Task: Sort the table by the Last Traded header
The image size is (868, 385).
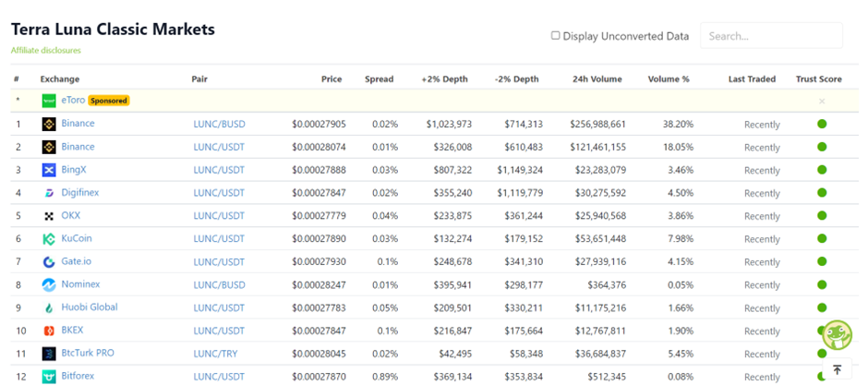Action: [x=752, y=79]
